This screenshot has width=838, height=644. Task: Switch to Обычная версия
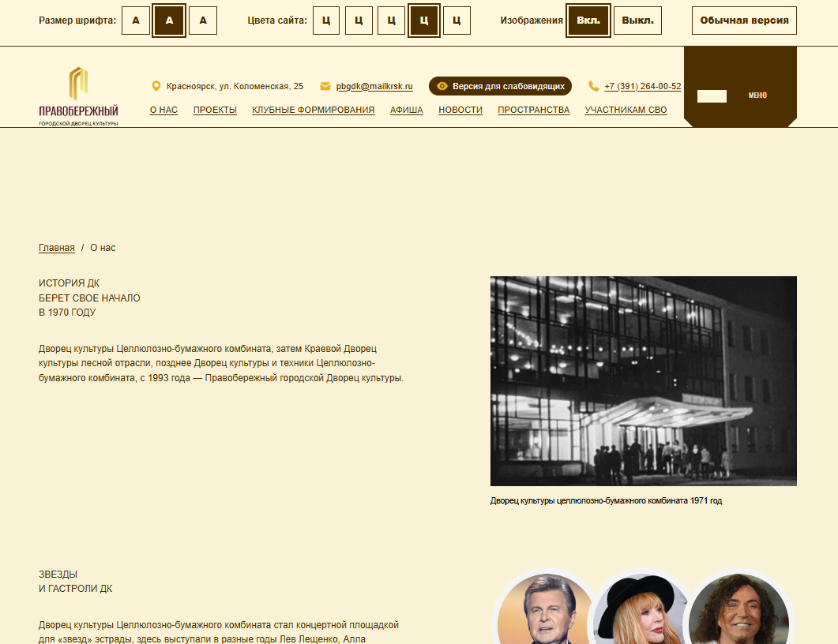pyautogui.click(x=745, y=21)
